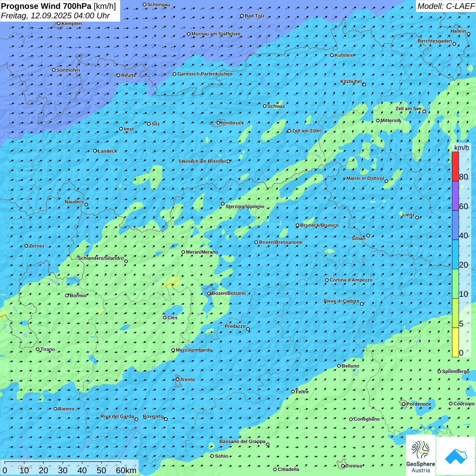Click the Zell am See marker

pyautogui.click(x=424, y=111)
